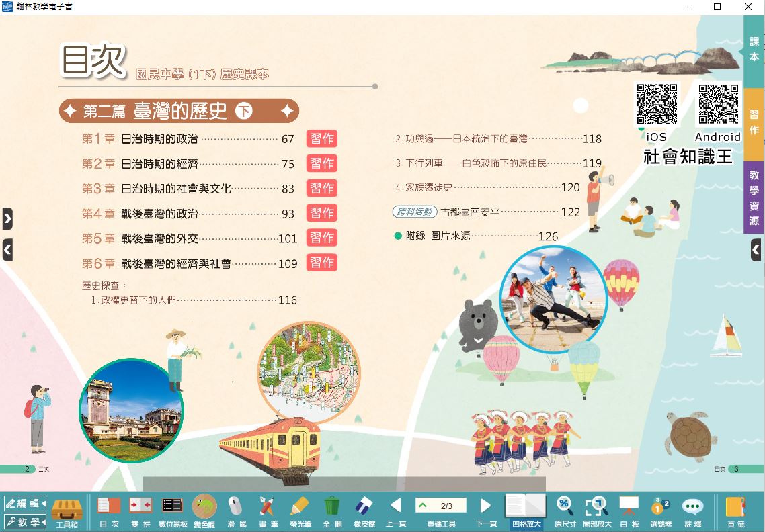Click the 全刪 trash can icon
Screen dimensions: 765x532
(331, 511)
